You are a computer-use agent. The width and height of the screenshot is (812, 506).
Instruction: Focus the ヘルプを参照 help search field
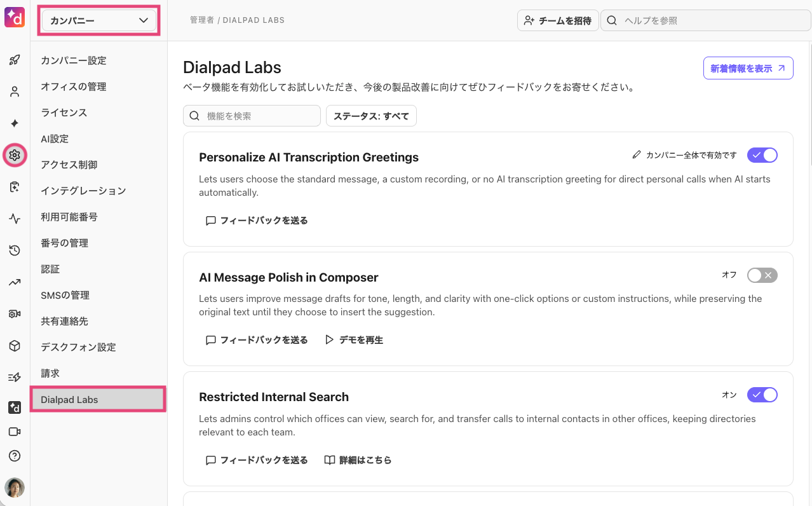pyautogui.click(x=706, y=20)
